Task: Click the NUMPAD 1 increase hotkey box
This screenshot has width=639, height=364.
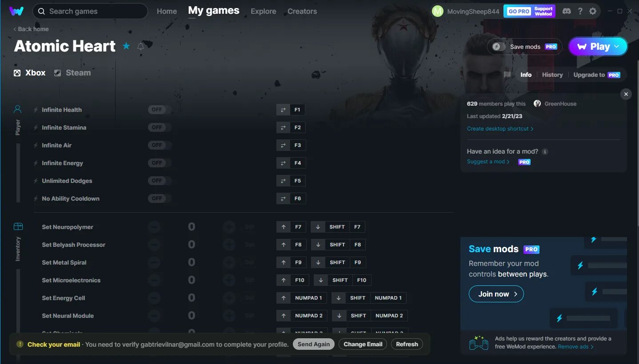Action: (309, 298)
